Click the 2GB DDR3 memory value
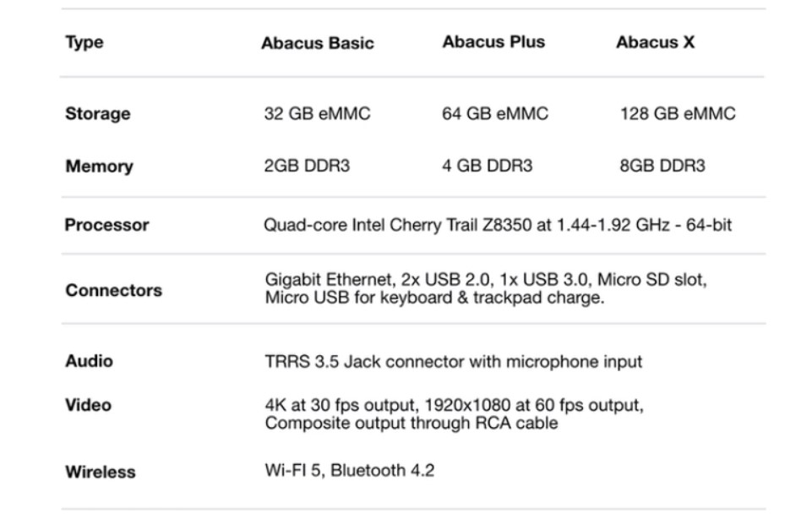 point(307,166)
